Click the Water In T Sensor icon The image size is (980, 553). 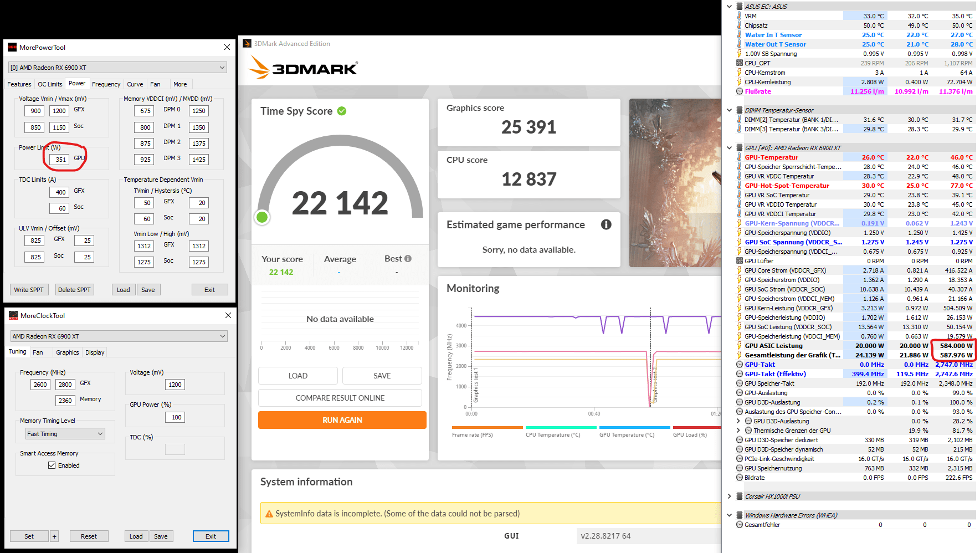point(740,35)
